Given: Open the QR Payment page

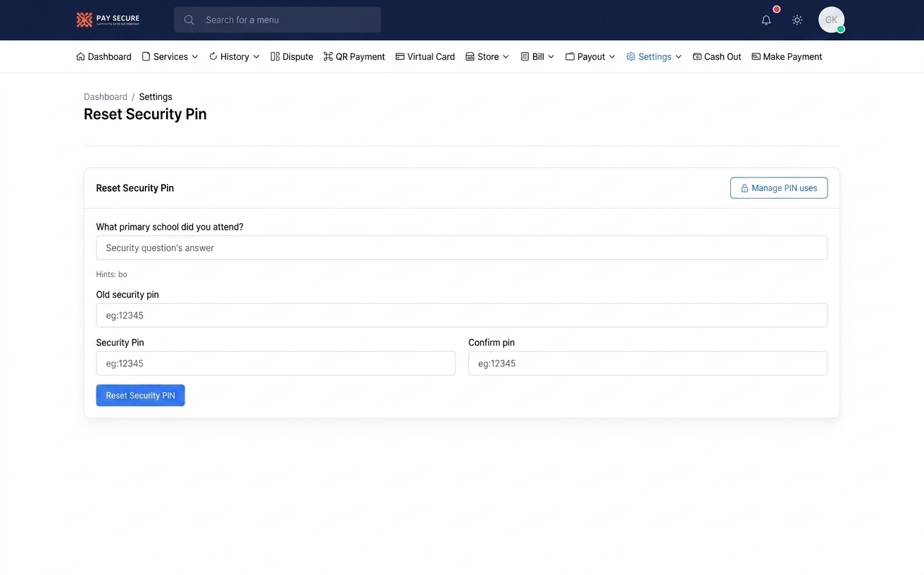Looking at the screenshot, I should click(354, 56).
